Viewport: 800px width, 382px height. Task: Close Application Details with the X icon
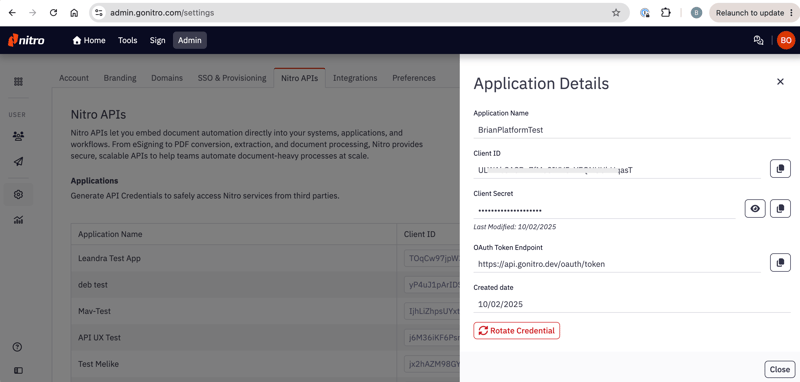click(x=780, y=82)
